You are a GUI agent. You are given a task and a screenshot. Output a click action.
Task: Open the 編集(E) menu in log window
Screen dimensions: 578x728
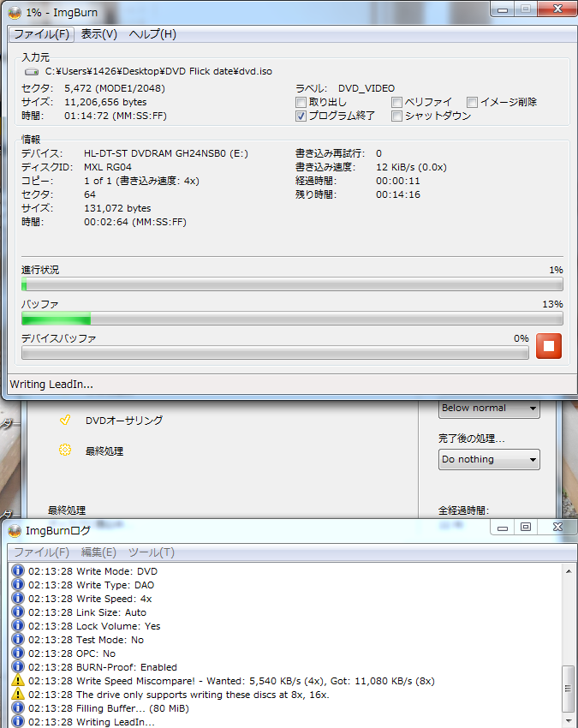98,552
